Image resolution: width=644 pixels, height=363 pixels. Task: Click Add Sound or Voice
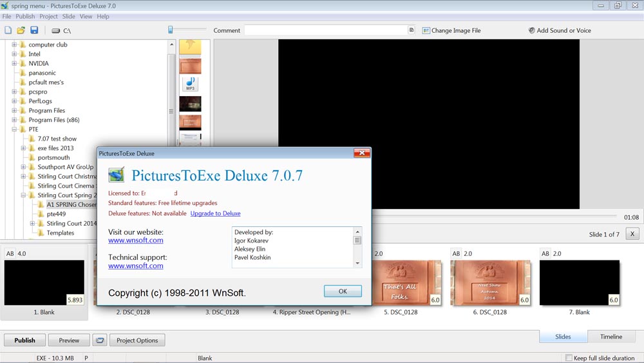point(560,30)
